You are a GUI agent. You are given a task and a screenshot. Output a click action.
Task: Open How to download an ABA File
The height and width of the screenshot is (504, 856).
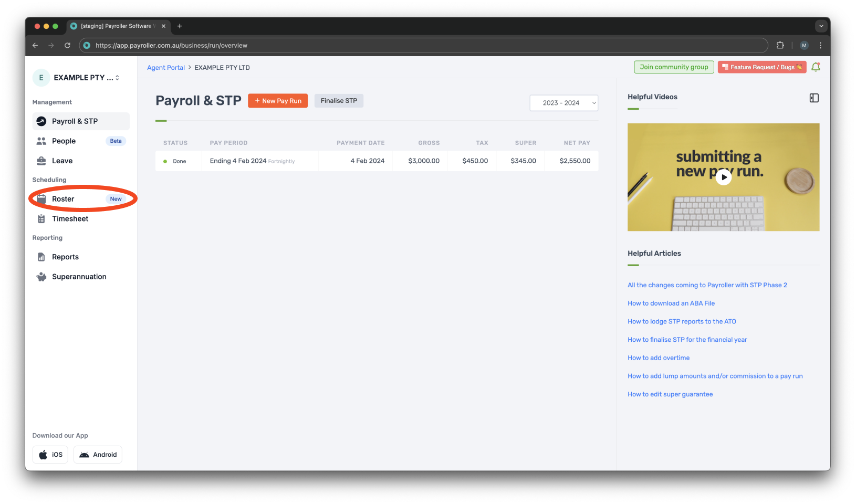pos(671,303)
